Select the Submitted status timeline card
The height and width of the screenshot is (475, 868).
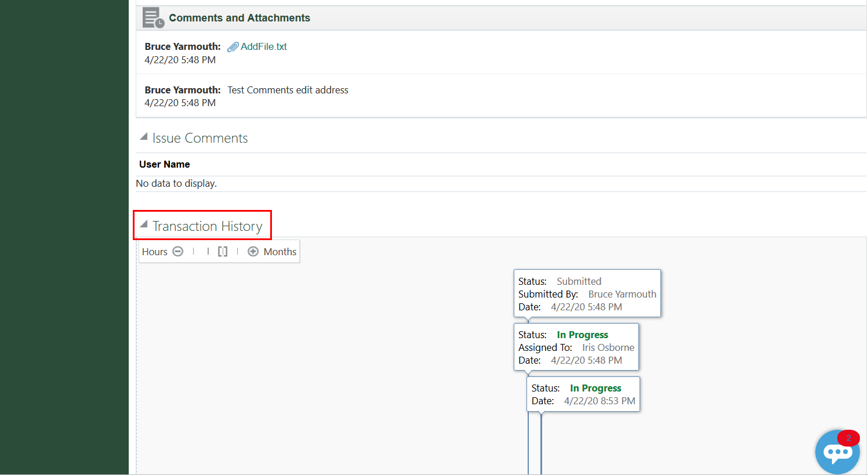tap(587, 293)
